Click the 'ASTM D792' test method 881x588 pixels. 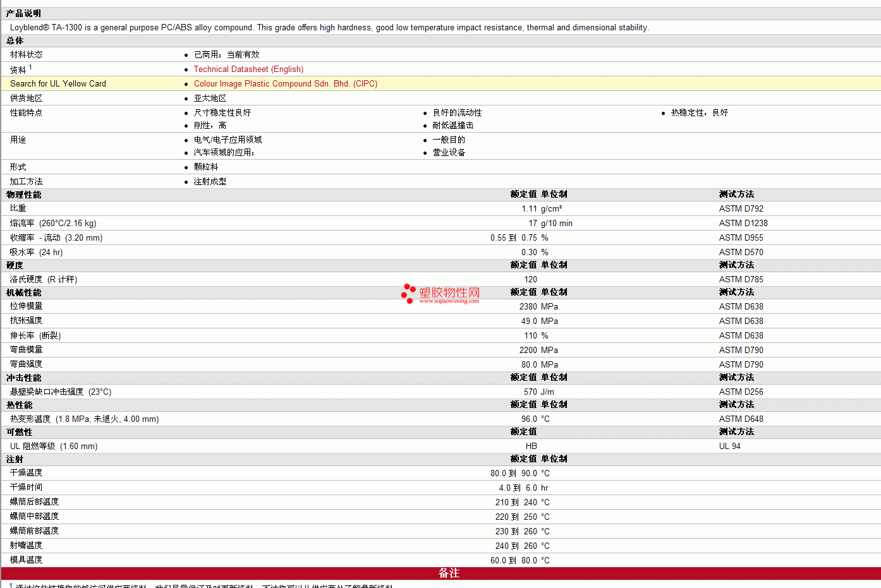point(741,209)
